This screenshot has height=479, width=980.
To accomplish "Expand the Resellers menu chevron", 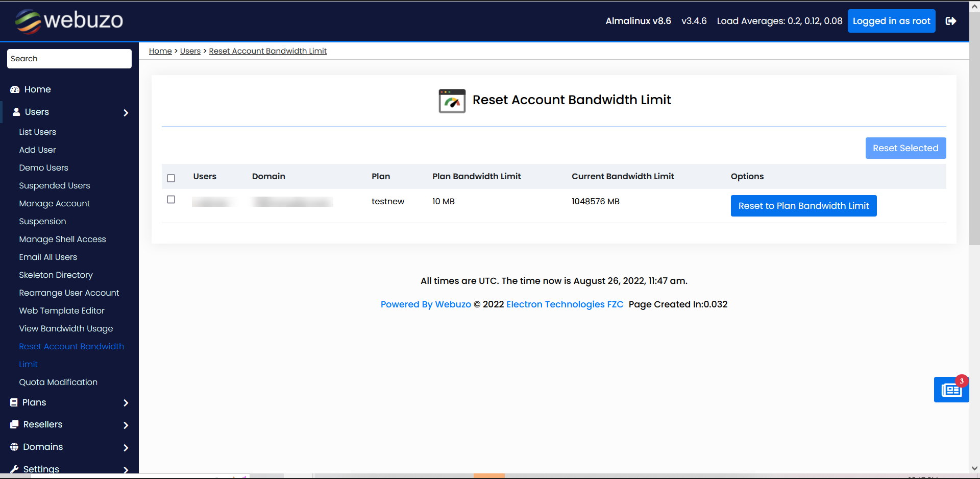I will 126,425.
